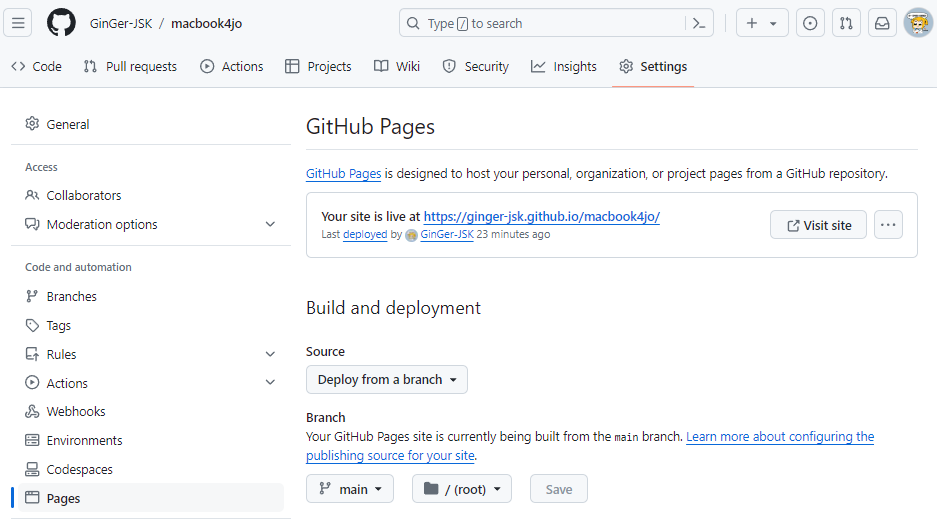This screenshot has height=519, width=937.
Task: Switch to the Security tab
Action: click(476, 66)
